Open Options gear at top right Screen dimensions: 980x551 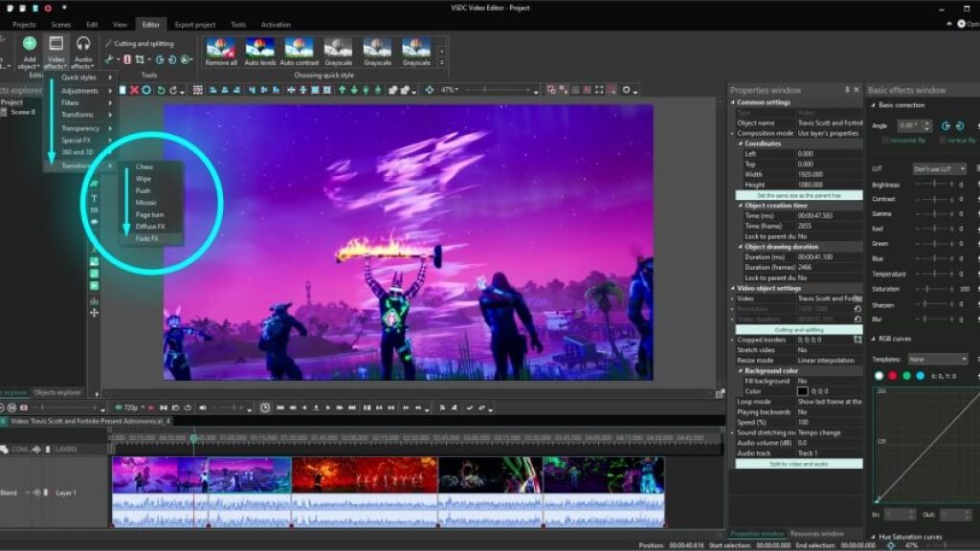961,24
